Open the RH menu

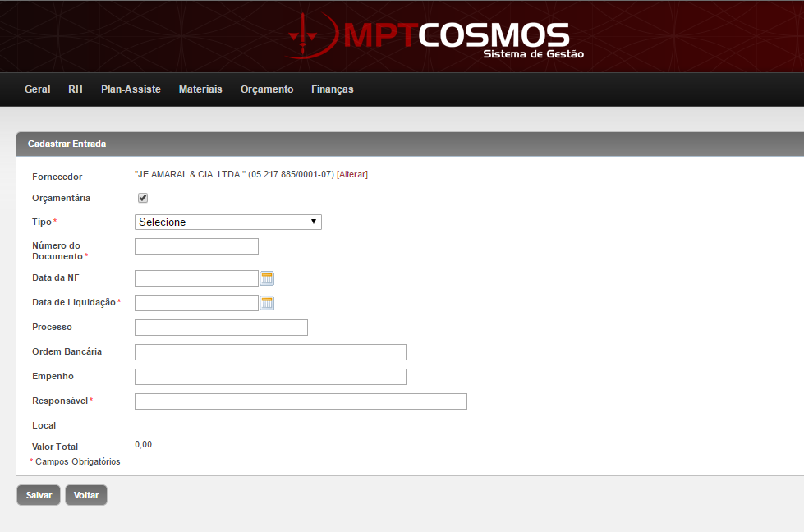[x=76, y=89]
